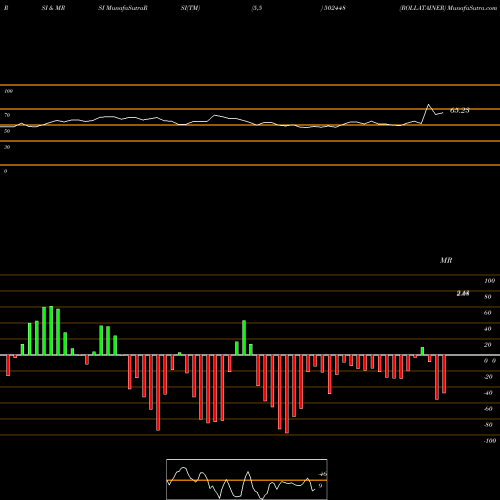Click the -40 label on MR axis

click(x=488, y=393)
